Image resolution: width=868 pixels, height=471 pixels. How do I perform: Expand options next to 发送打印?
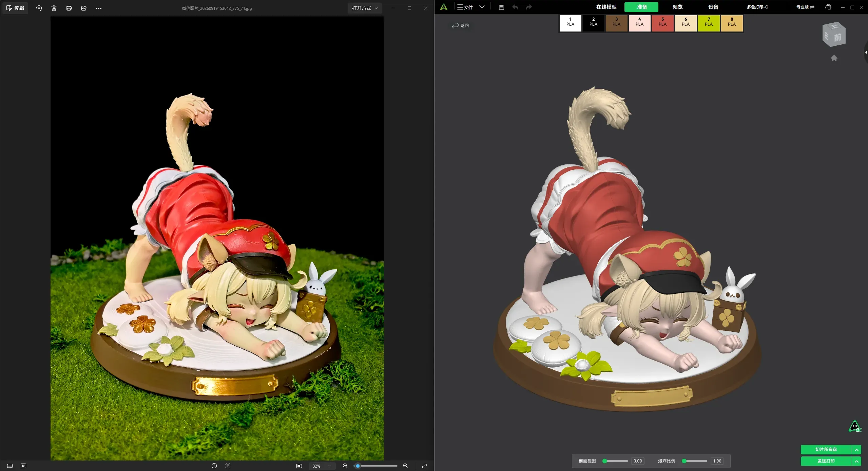tap(856, 461)
